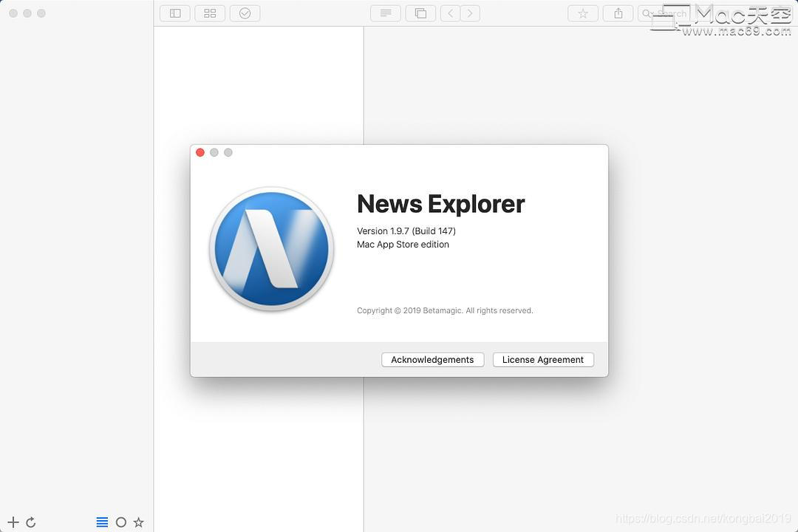Open the Acknowledgements button
798x532 pixels.
(432, 359)
